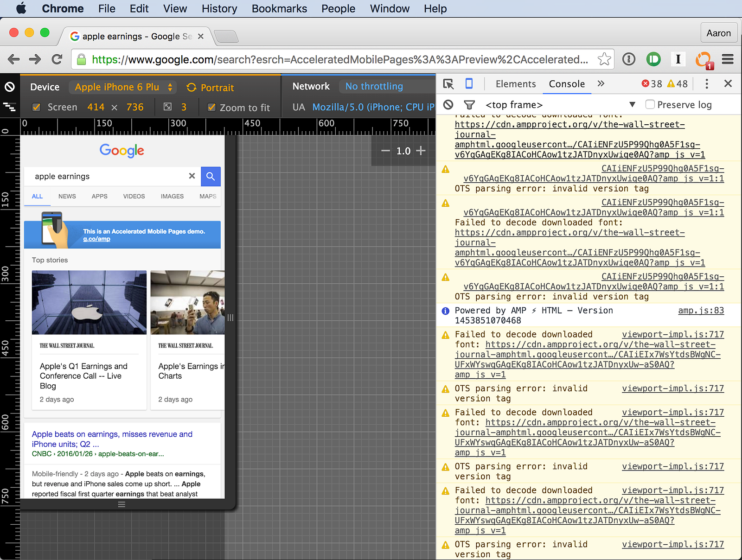
Task: Select the IMAGES search tab
Action: [172, 196]
